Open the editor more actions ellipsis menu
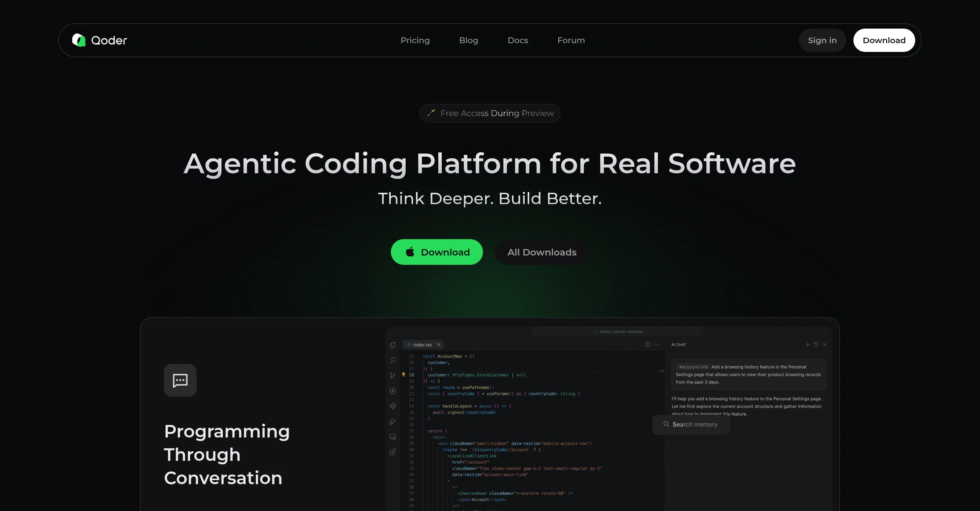The width and height of the screenshot is (980, 511). tap(656, 345)
